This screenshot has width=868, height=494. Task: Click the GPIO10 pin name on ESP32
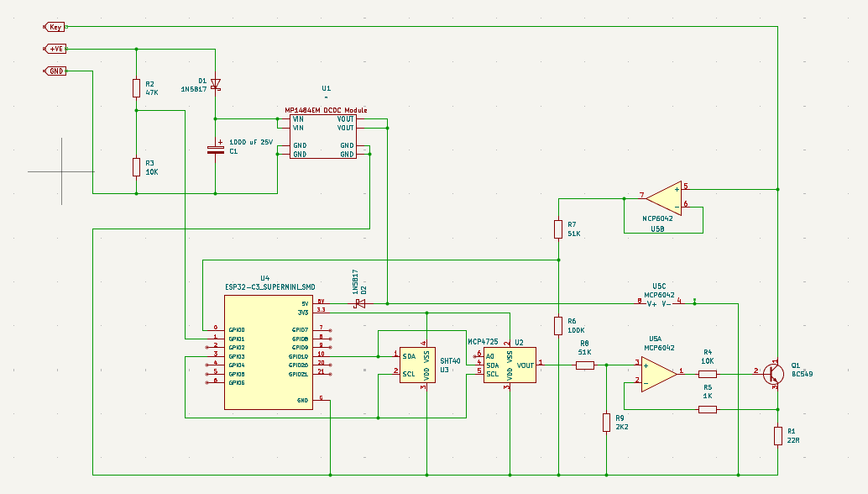tap(298, 357)
